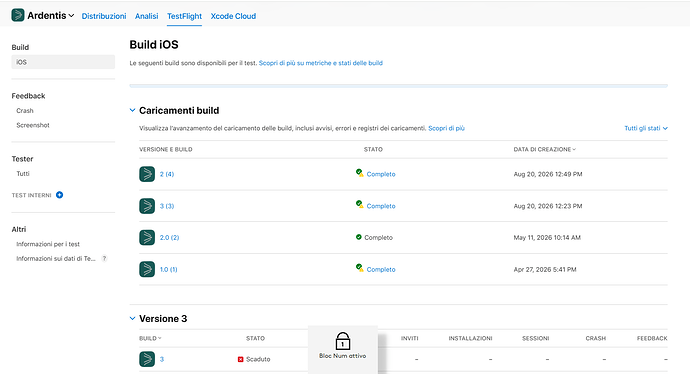Click app icon of build 1.0 (1)
This screenshot has width=690, height=374.
point(147,269)
